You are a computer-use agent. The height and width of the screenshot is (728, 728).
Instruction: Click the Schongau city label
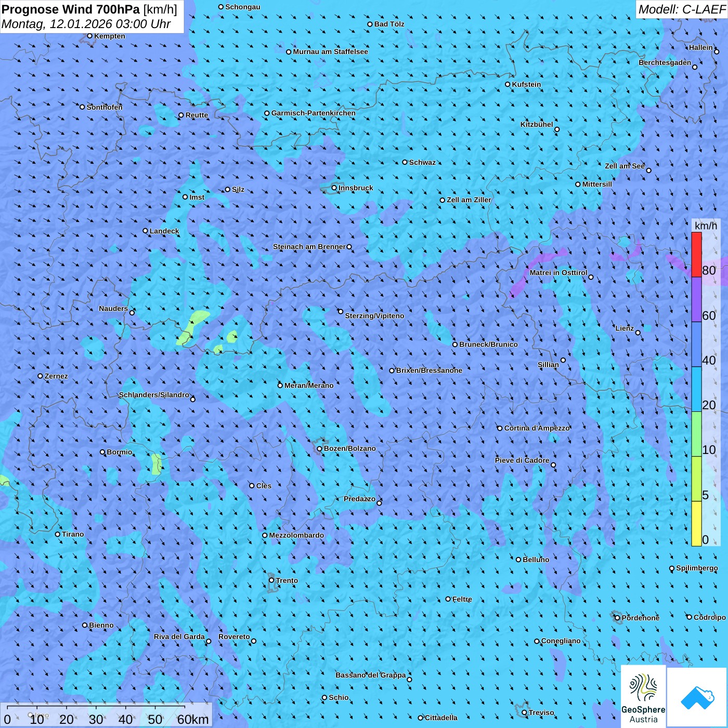click(242, 7)
